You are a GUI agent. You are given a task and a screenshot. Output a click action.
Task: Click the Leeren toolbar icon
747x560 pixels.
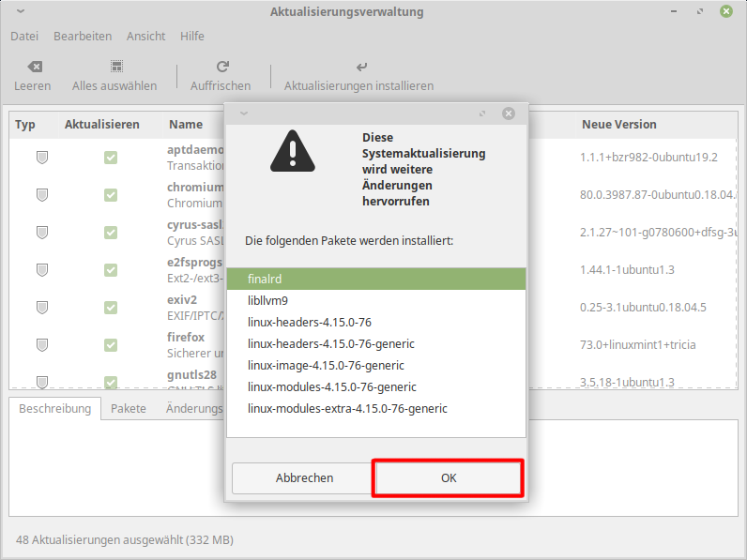pyautogui.click(x=34, y=68)
